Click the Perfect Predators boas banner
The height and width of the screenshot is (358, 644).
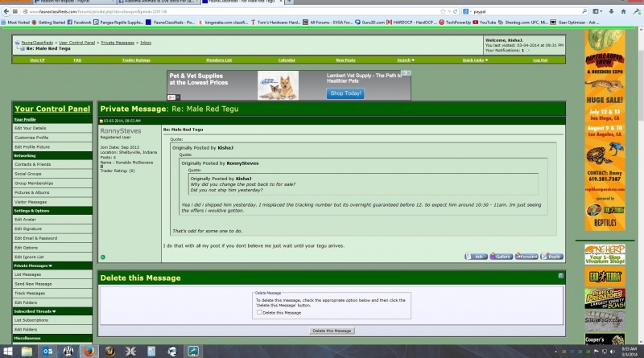[605, 298]
